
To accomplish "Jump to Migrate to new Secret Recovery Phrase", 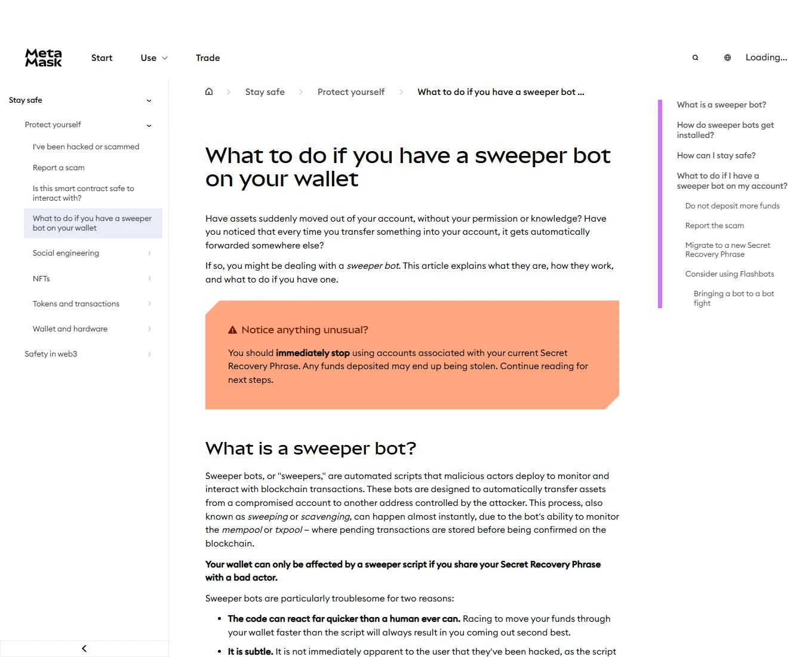I will point(728,250).
